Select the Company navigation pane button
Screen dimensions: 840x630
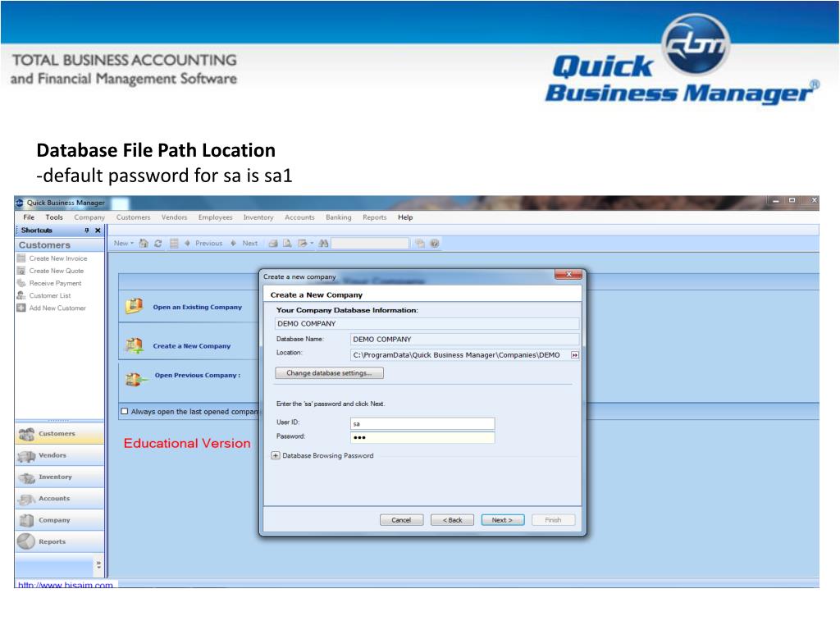pos(59,520)
